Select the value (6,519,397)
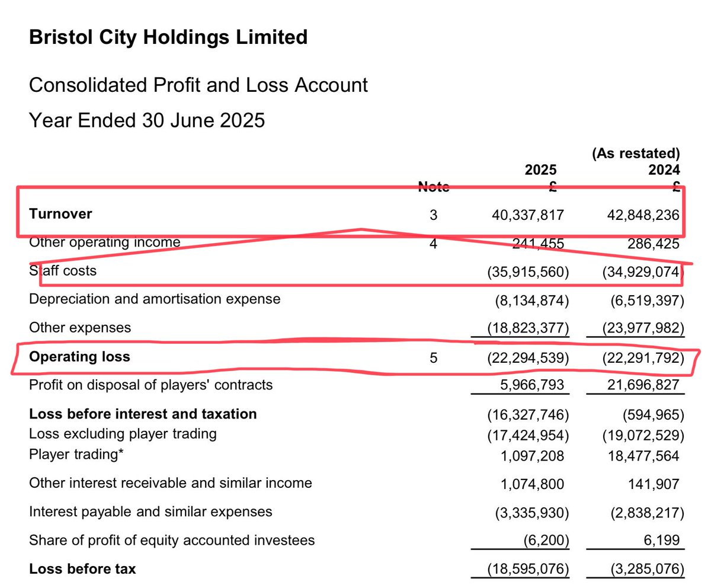Viewport: 711px width, 588px height. point(647,301)
